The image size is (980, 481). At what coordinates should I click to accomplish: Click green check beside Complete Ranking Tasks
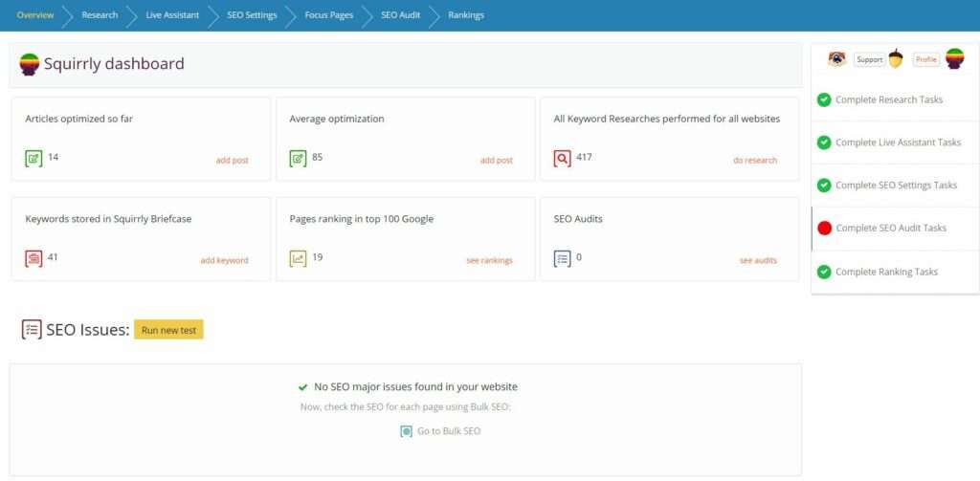pos(824,272)
